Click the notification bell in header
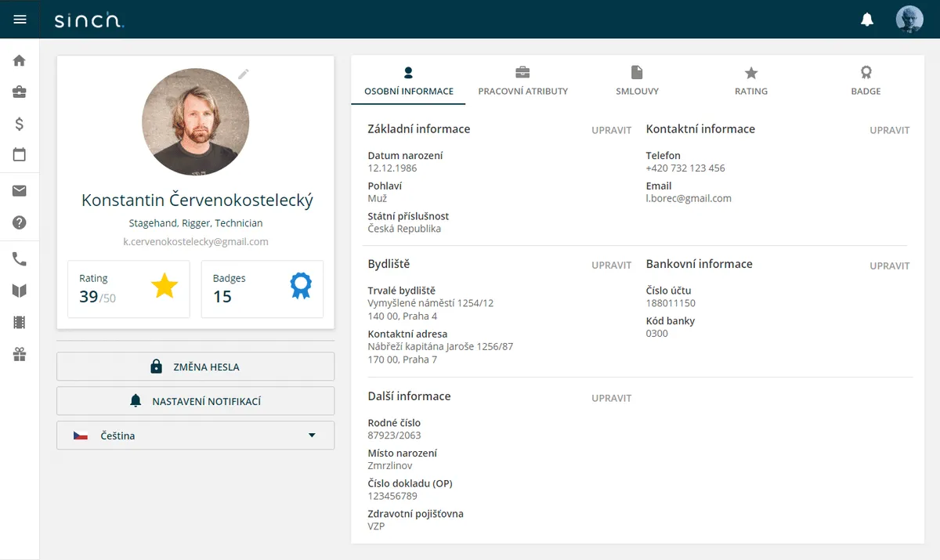Viewport: 940px width, 560px height. pyautogui.click(x=867, y=20)
